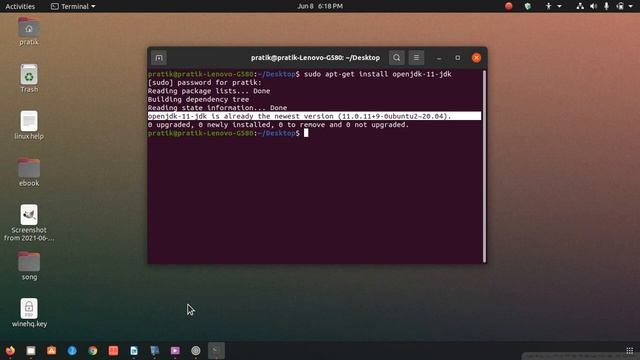Launch Firefox from the dock
This screenshot has height=360, width=640.
(x=10, y=351)
